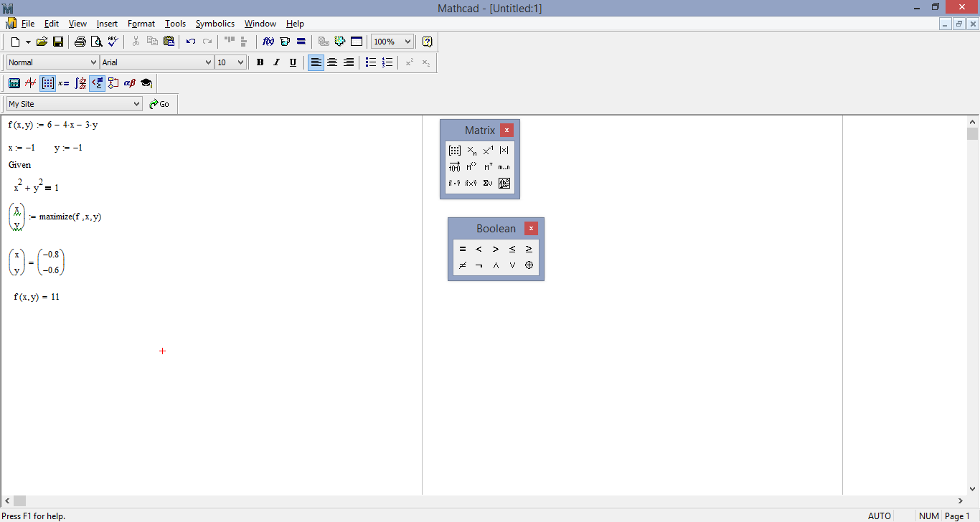Set center text alignment

332,62
